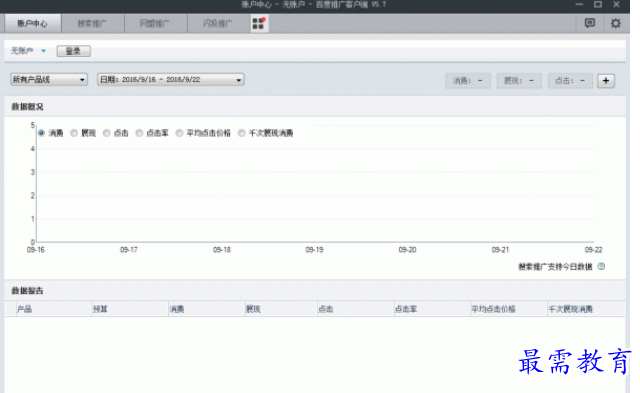Screen dimensions: 640x393
Task: Expand the 无账户 account dropdown arrow
Action: [43, 51]
